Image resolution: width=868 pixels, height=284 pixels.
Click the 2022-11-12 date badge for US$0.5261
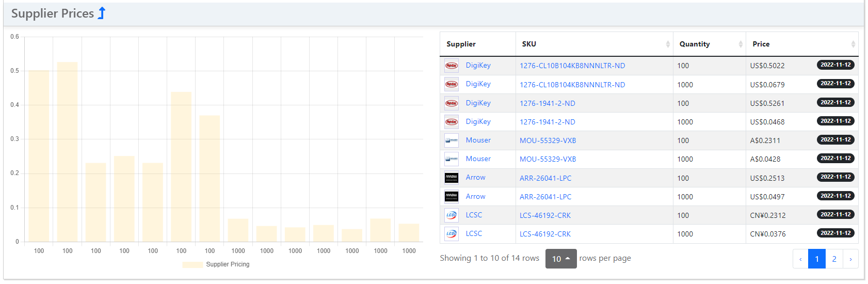(x=835, y=102)
